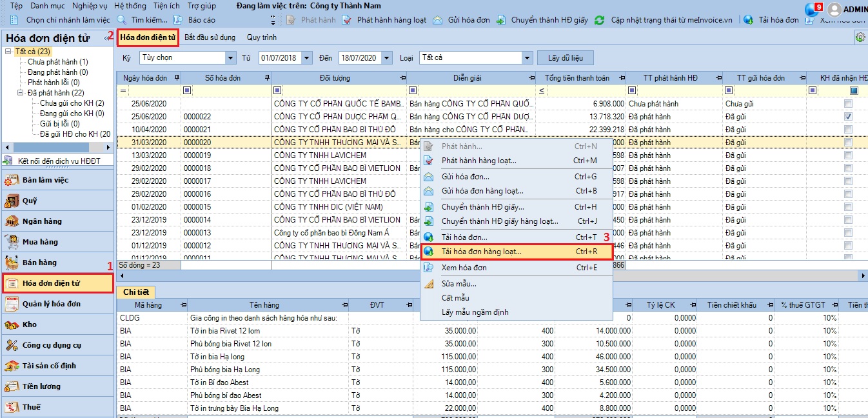
Task: Open the Nghiệp vụ menu
Action: point(90,6)
